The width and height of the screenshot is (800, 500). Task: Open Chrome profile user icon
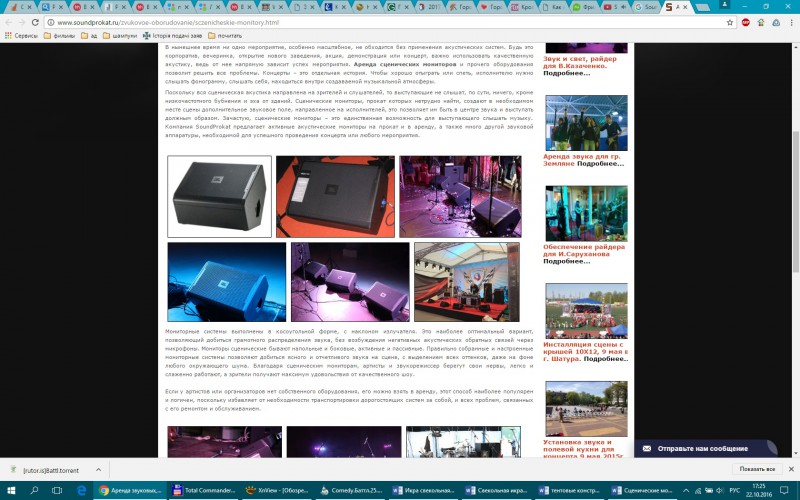(x=724, y=5)
